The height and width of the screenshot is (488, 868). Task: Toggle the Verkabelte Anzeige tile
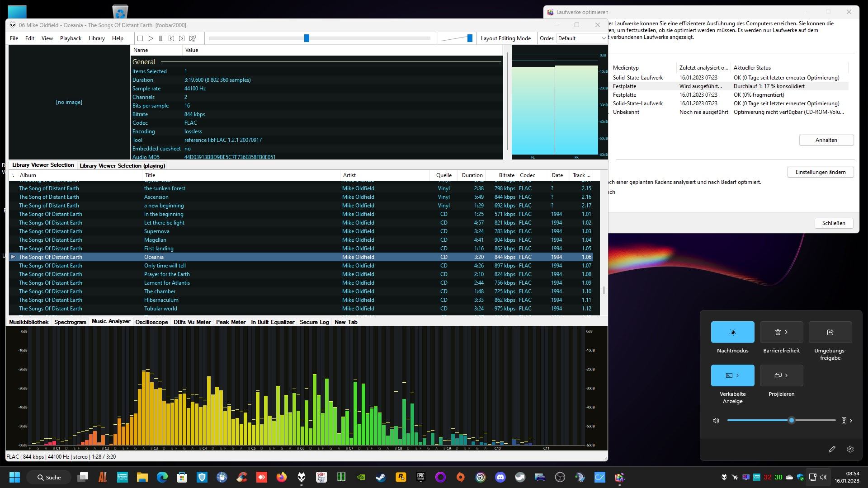tap(732, 375)
